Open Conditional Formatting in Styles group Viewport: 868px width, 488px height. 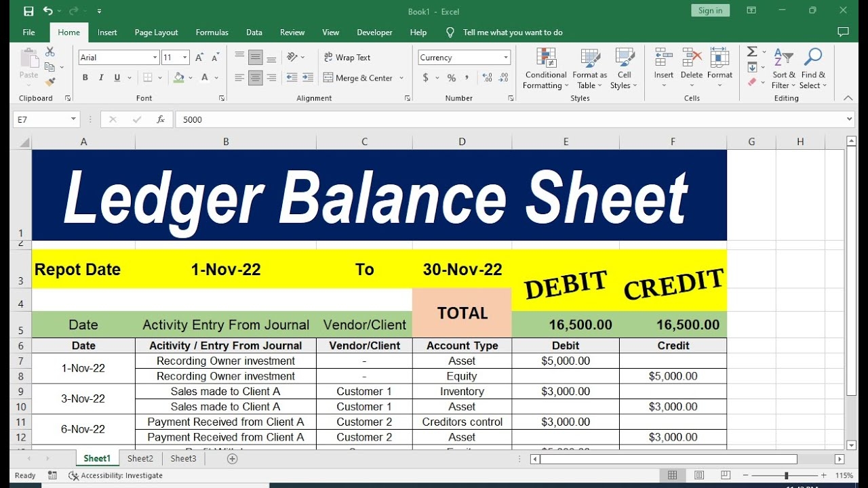[x=545, y=68]
